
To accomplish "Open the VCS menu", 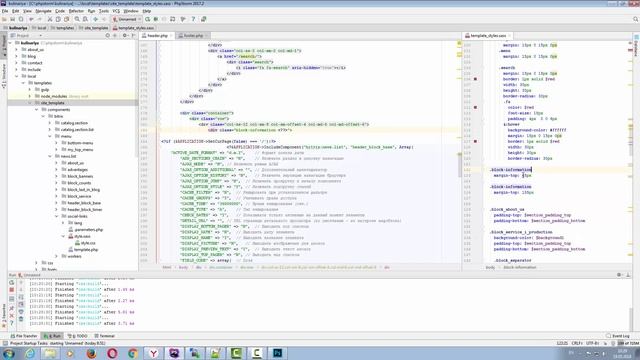I will pos(116,11).
